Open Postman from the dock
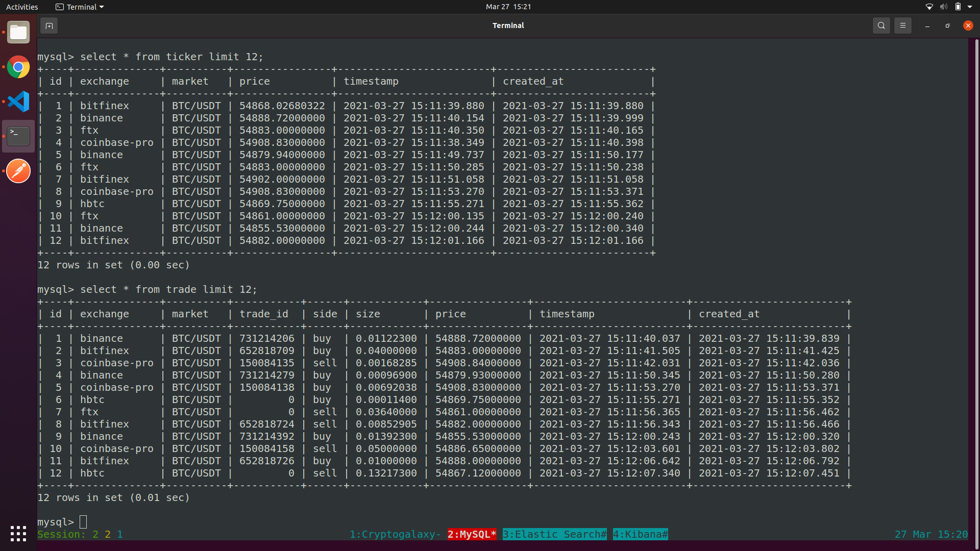Viewport: 980px width, 551px height. [18, 171]
